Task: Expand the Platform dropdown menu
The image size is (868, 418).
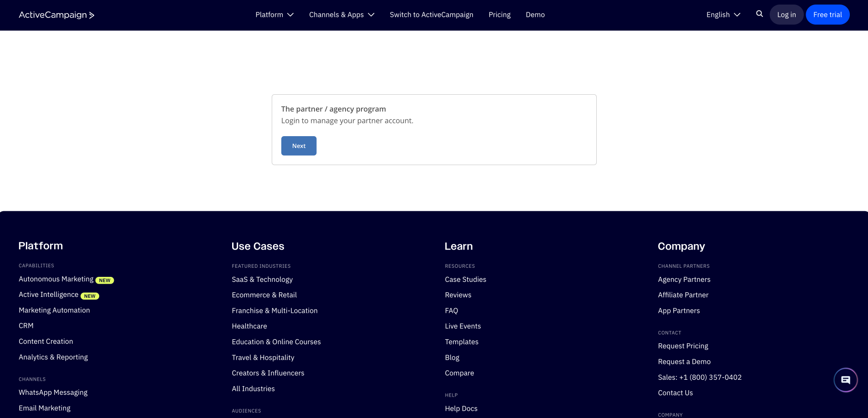Action: 274,15
